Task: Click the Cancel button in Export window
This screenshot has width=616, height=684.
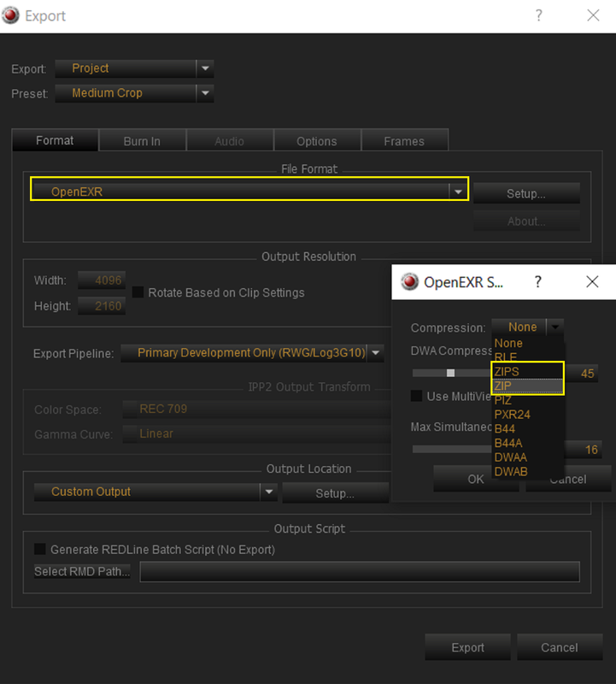Action: click(560, 647)
